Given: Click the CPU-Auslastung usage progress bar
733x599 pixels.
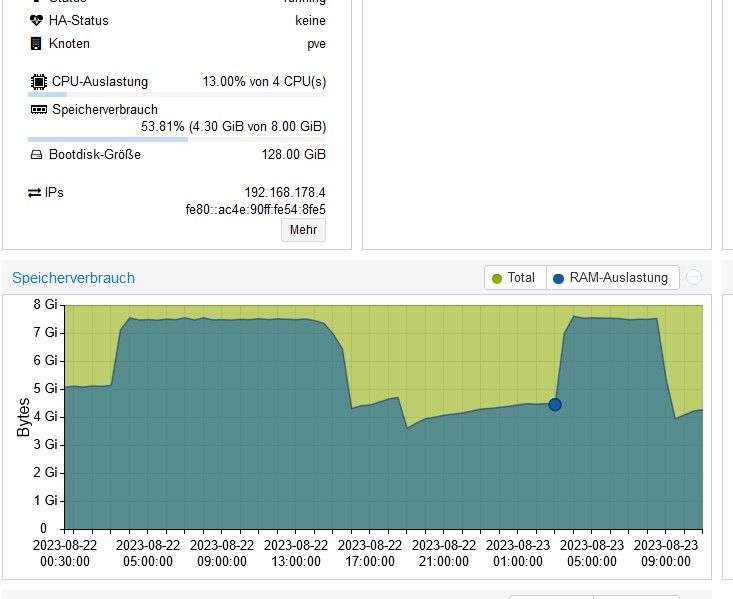Looking at the screenshot, I should coord(177,94).
